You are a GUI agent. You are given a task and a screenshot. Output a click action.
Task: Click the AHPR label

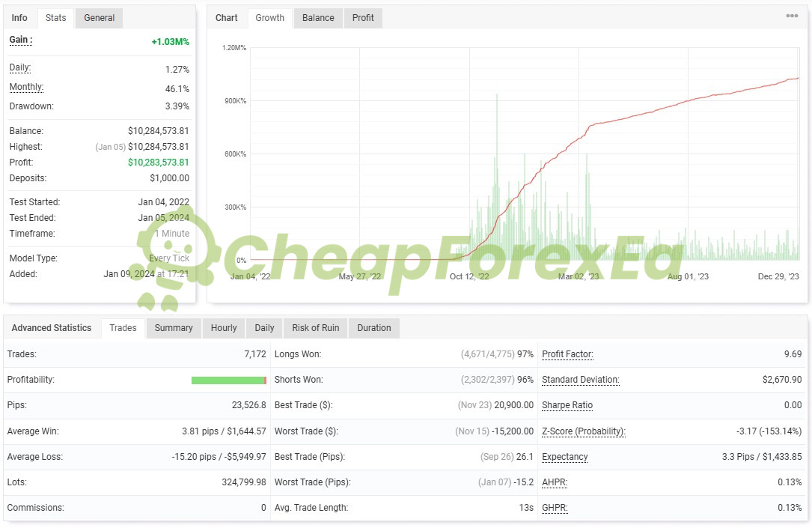[555, 482]
